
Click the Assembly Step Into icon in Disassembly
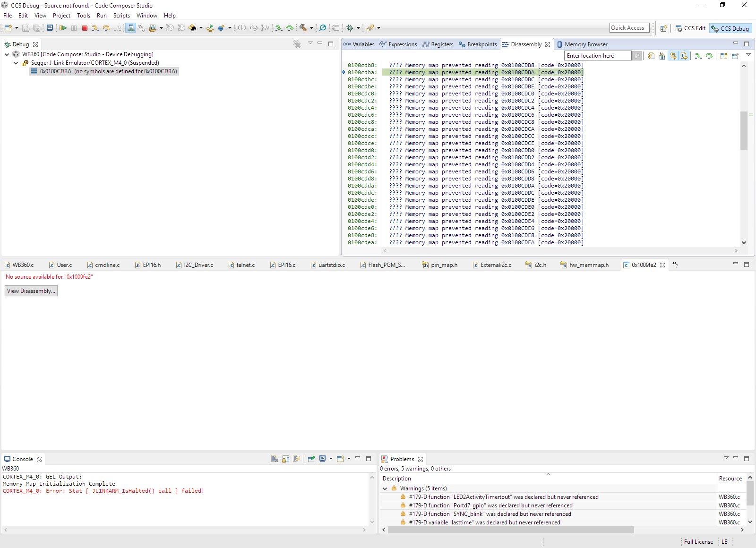(698, 56)
